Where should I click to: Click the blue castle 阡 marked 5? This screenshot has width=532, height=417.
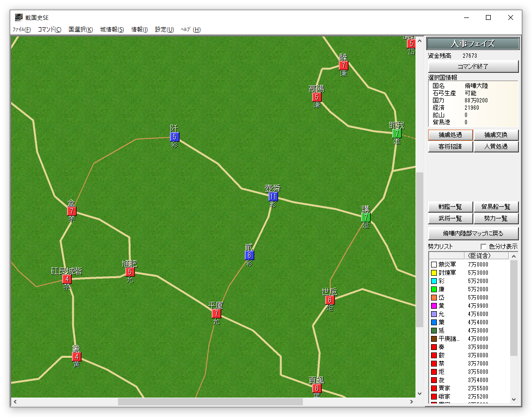(x=174, y=137)
